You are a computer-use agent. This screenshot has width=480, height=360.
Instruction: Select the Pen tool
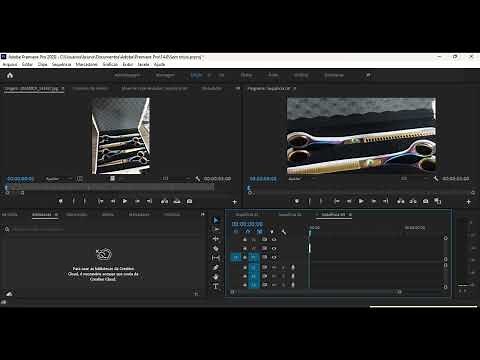click(216, 267)
